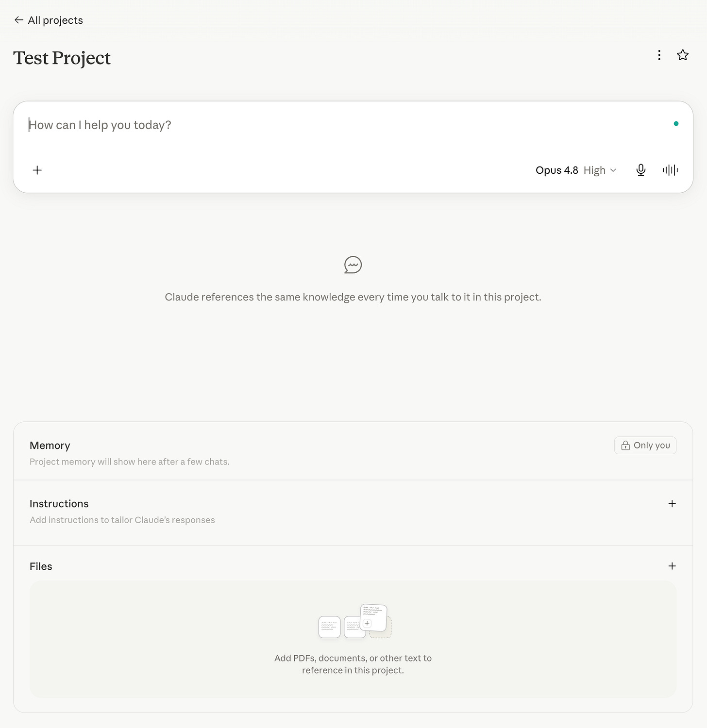Screen dimensions: 707x728
Task: Star the Test Project as favorite
Action: 683,55
